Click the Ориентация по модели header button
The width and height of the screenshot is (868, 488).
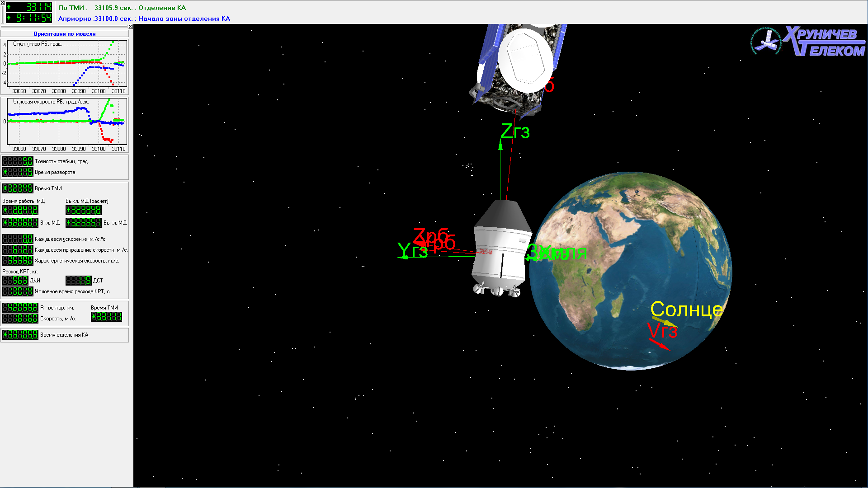65,34
